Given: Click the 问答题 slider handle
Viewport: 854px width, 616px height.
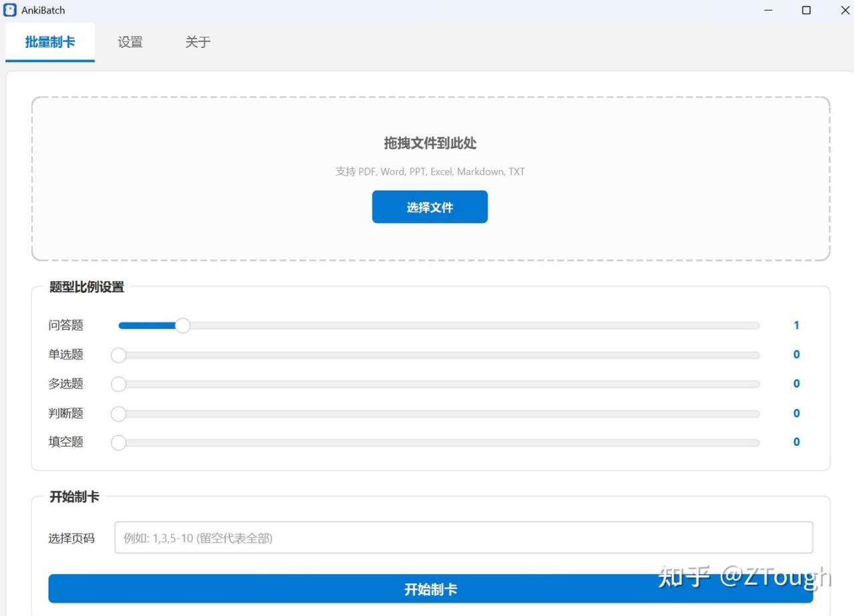Looking at the screenshot, I should 182,326.
